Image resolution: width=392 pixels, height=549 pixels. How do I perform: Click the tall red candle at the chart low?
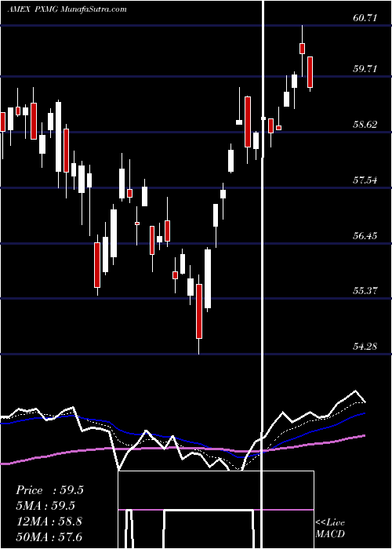[199, 311]
